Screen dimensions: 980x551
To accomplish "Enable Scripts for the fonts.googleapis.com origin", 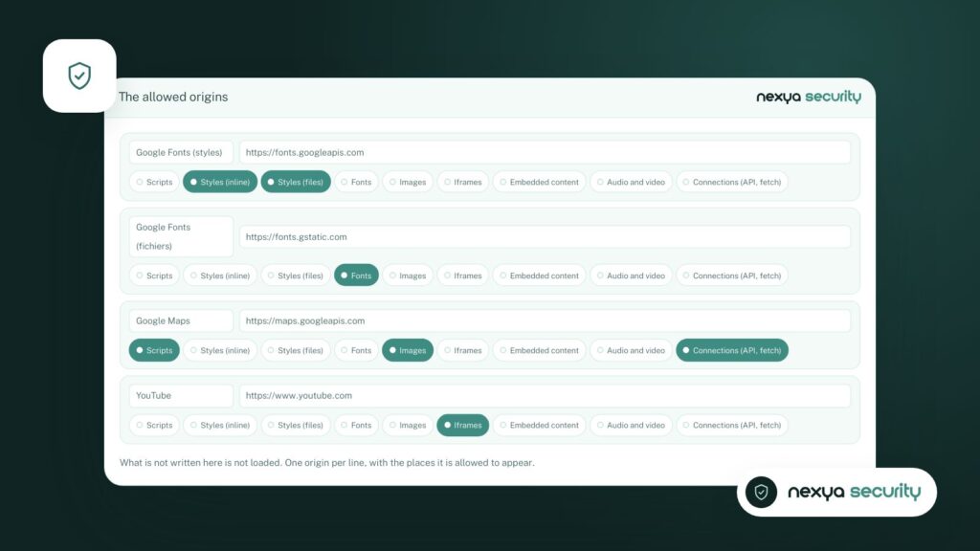I will click(154, 182).
